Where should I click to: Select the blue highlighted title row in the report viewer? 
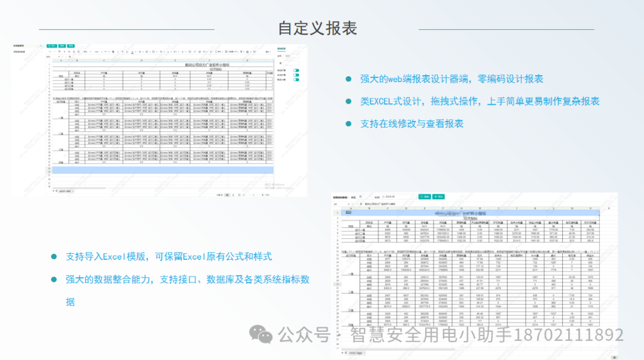[x=470, y=213]
